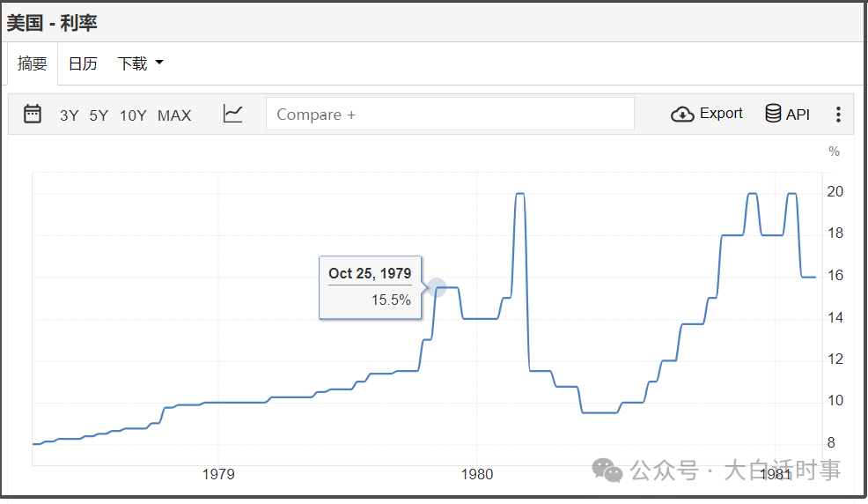
Task: Click the API database icon
Action: [773, 114]
